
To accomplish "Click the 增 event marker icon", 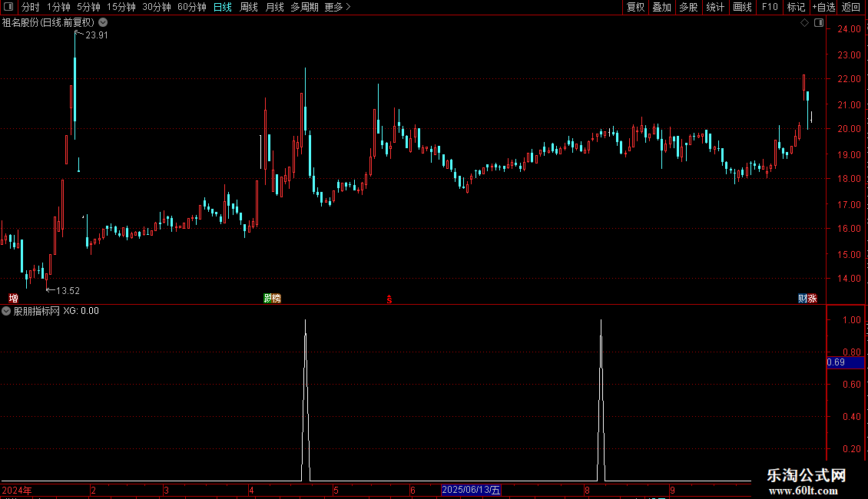I will [x=13, y=298].
